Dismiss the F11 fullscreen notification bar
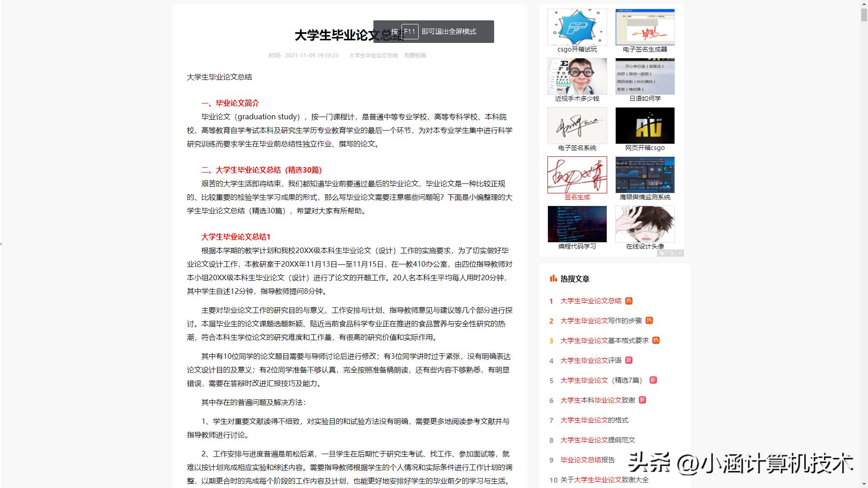Viewport: 868px width, 488px height. [x=433, y=32]
